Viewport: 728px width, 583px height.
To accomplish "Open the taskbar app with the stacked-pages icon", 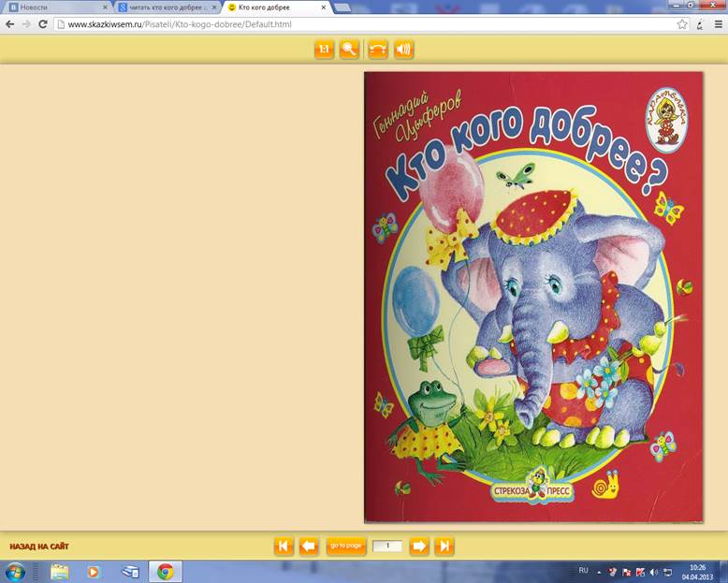I will point(130,572).
